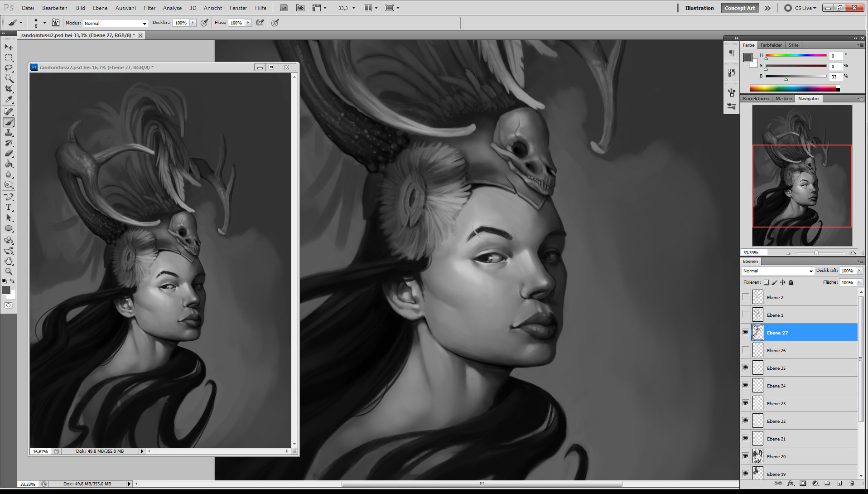
Task: Open the brush panel toggle icon
Action: (x=56, y=23)
